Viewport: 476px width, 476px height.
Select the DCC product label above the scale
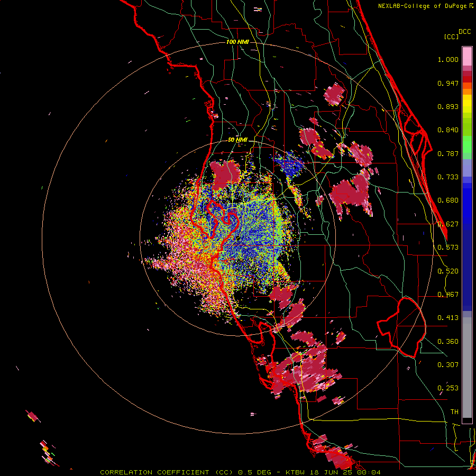[464, 32]
